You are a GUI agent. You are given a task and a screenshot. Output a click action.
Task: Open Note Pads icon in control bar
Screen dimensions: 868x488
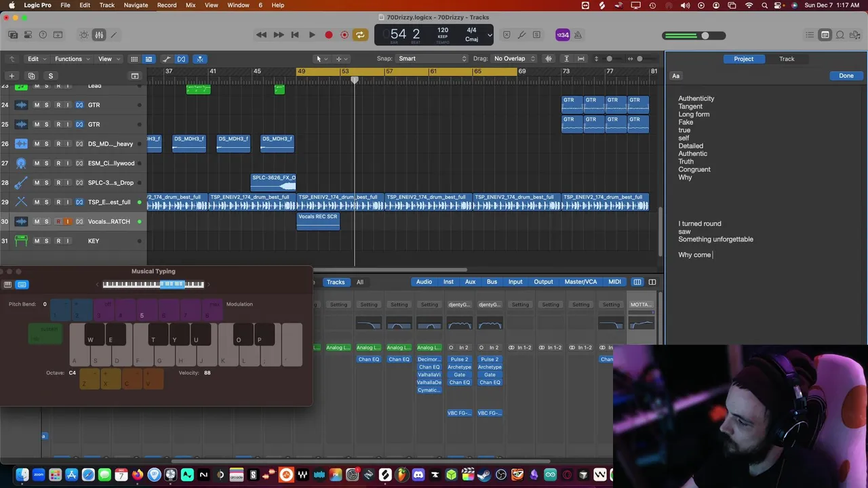(825, 35)
